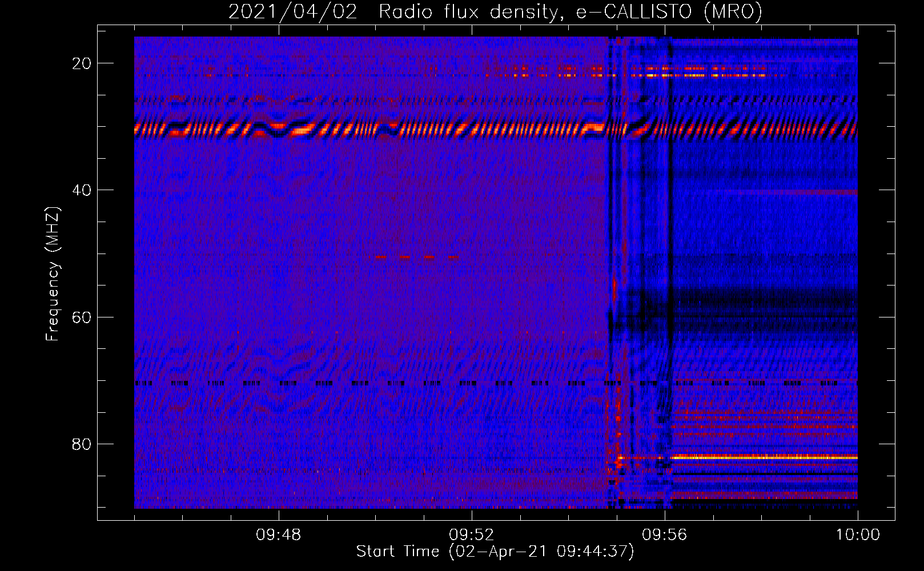924x571 pixels.
Task: Click the 10:00 time tick label
Action: pyautogui.click(x=858, y=535)
